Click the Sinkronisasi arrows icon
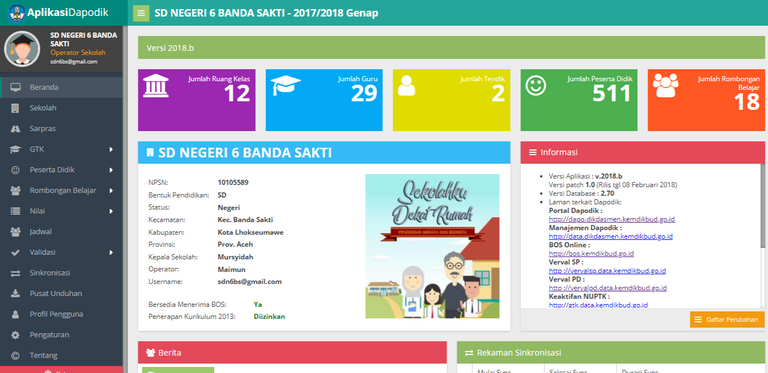 (x=16, y=273)
